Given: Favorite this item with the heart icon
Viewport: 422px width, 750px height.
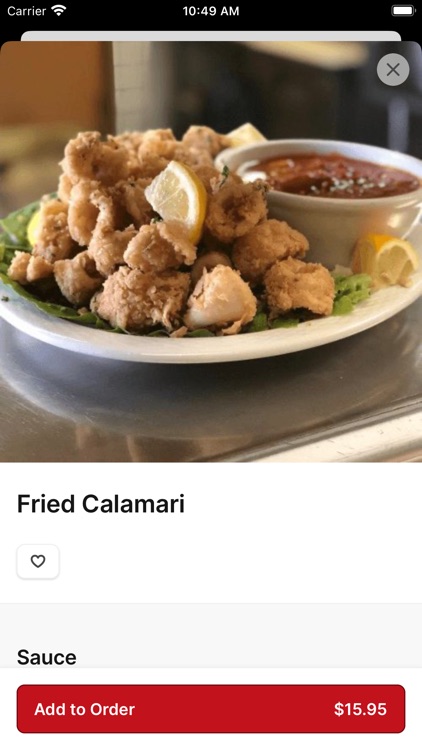Looking at the screenshot, I should [38, 562].
